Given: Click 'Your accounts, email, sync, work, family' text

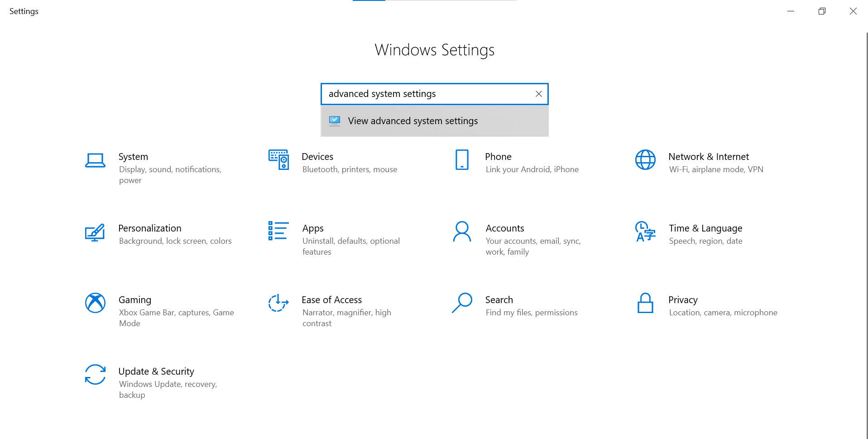Looking at the screenshot, I should click(x=533, y=246).
